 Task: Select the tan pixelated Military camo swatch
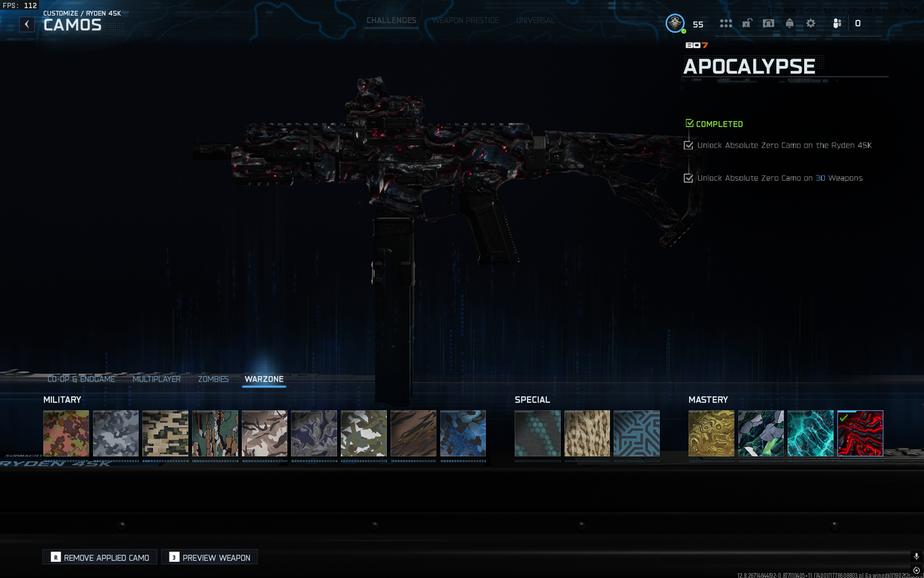pos(165,433)
